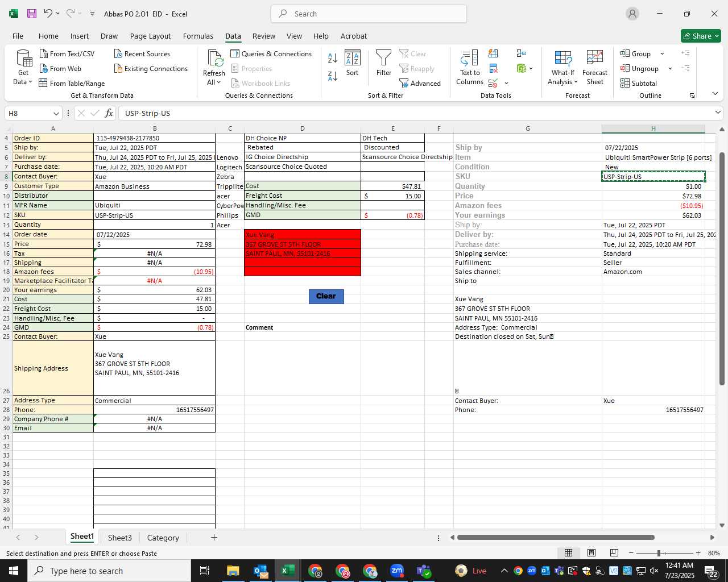Click the zoom in plus button
This screenshot has height=582, width=728.
(698, 553)
